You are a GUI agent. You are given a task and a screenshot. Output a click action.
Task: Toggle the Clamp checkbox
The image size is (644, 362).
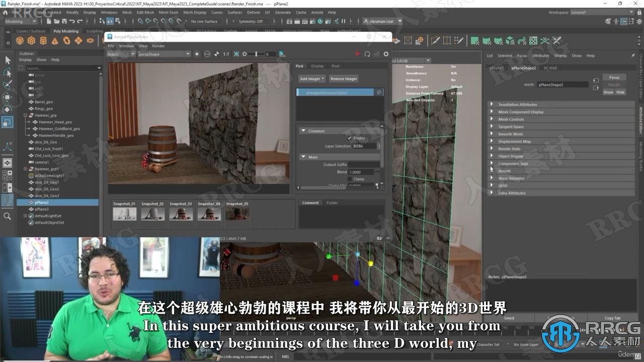pos(350,179)
